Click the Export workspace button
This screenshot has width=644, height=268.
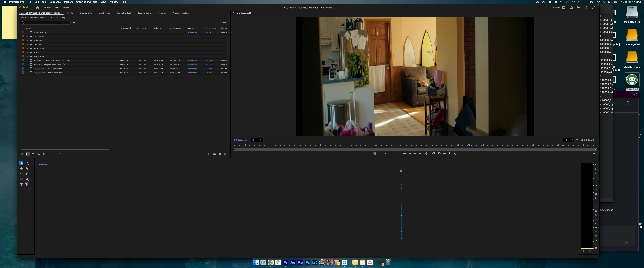[66, 8]
